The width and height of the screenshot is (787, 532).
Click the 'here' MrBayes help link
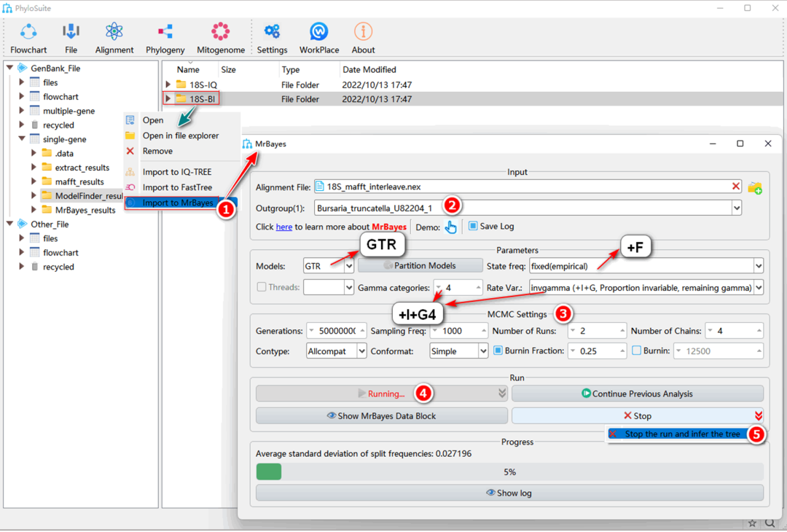click(x=283, y=227)
